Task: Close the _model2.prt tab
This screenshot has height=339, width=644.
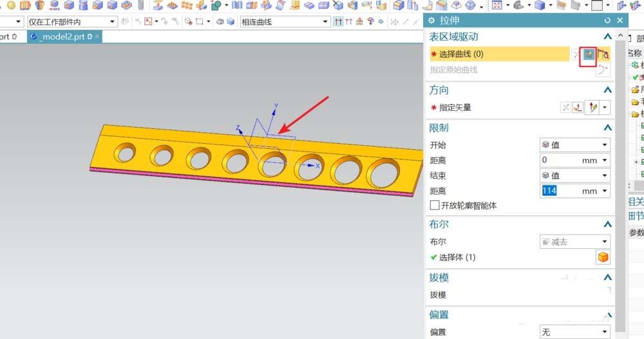Action: pyautogui.click(x=97, y=37)
